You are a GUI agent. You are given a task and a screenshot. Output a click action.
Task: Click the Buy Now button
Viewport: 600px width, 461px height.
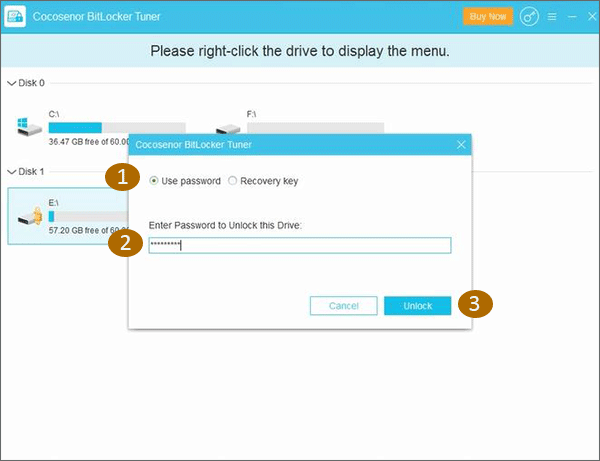point(488,16)
